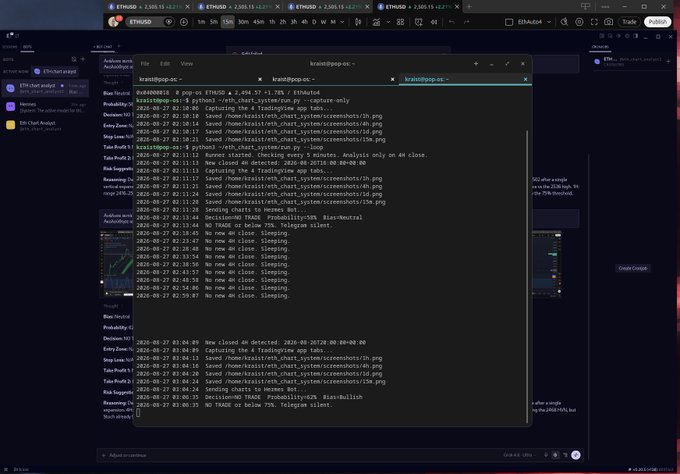680x474 pixels.
Task: Select the 2h timeframe
Action: tap(283, 22)
